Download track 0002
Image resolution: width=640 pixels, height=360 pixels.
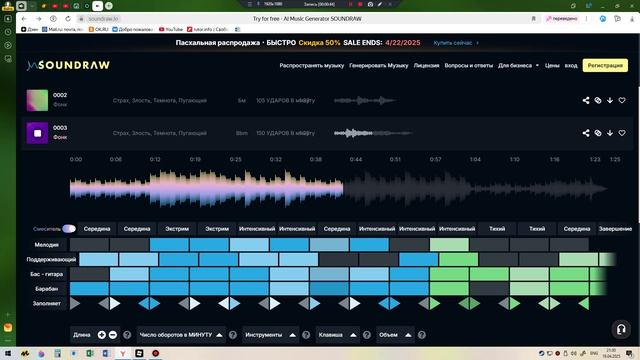(x=610, y=100)
